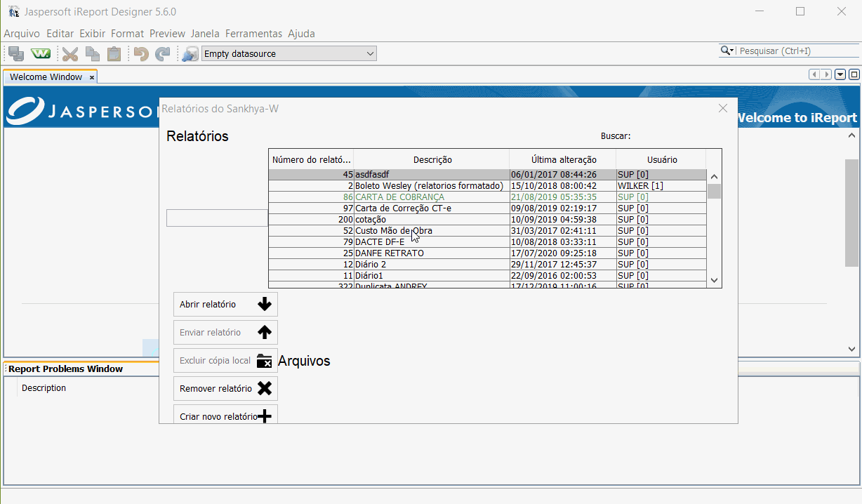Open the Ferramentas menu
This screenshot has width=862, height=504.
coord(253,34)
